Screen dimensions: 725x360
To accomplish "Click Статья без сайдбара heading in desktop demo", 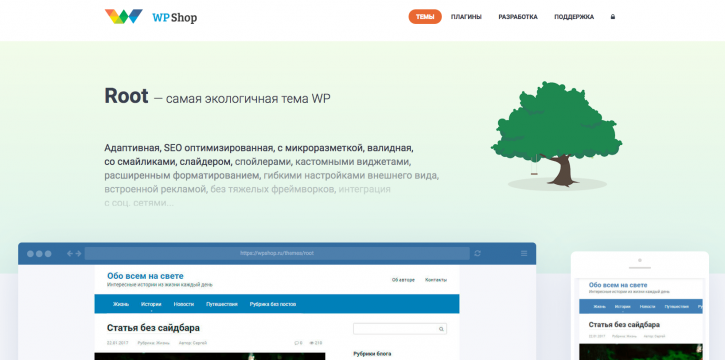I will click(154, 328).
